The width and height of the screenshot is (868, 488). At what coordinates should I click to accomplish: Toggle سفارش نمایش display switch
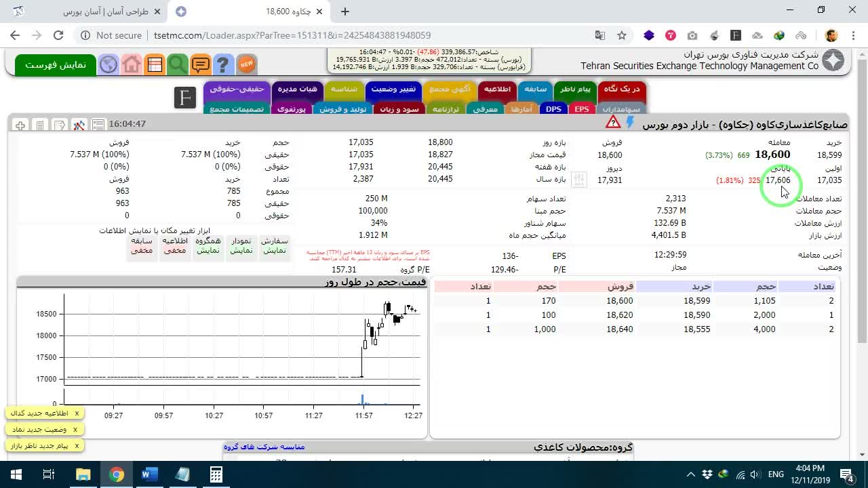click(x=274, y=245)
